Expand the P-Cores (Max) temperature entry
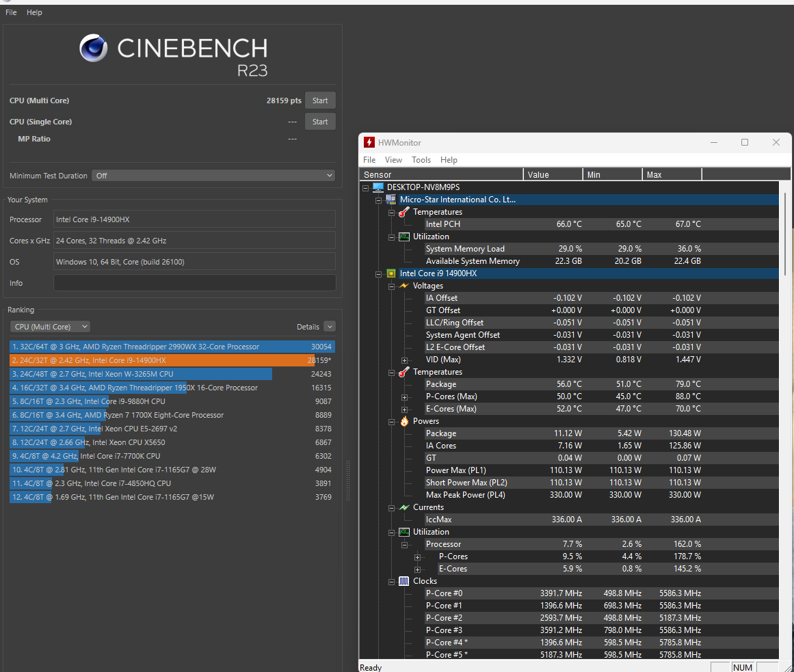The image size is (794, 672). (404, 397)
